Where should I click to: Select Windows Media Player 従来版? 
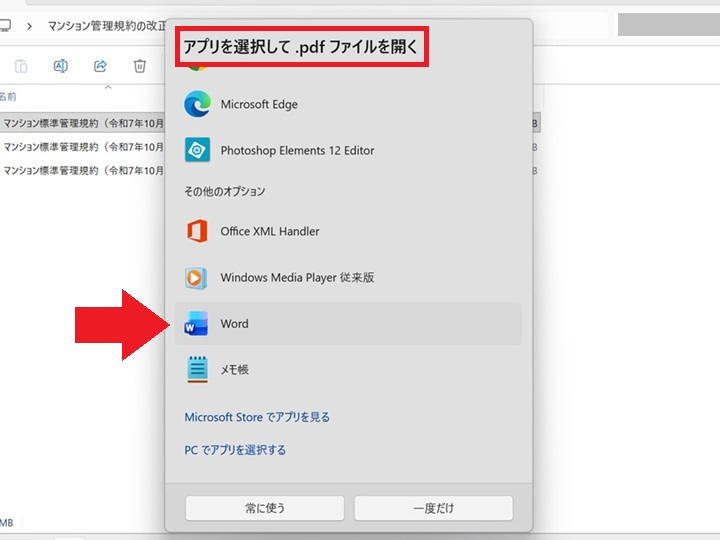tap(348, 277)
